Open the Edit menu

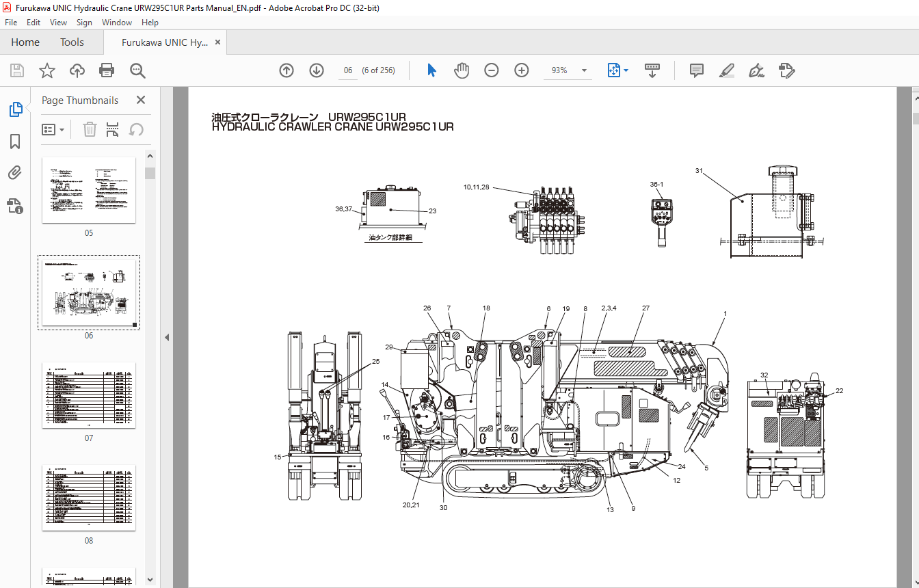34,23
